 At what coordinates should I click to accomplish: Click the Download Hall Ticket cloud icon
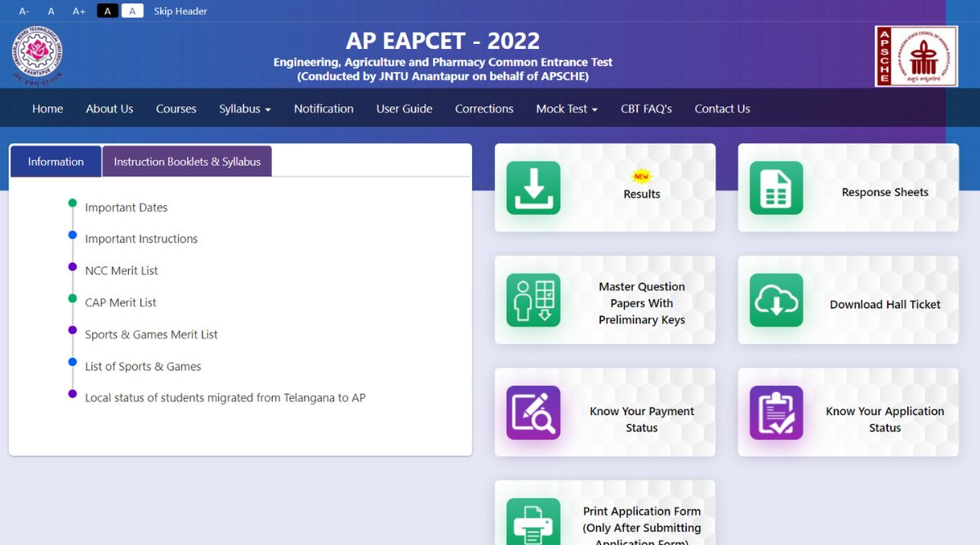tap(776, 300)
